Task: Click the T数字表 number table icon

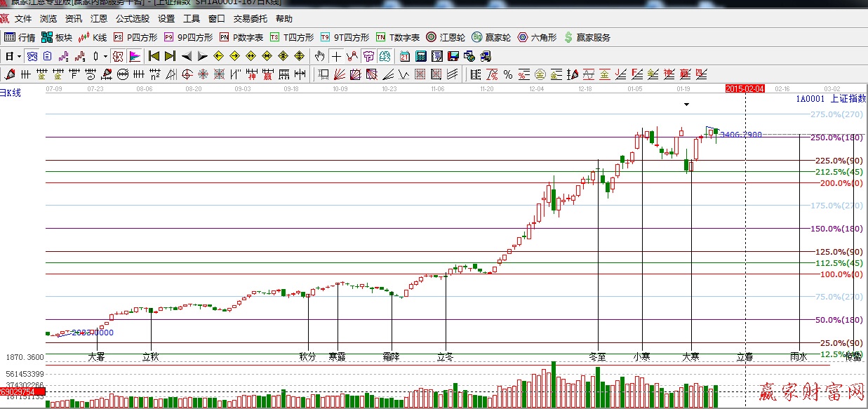Action: coord(397,37)
